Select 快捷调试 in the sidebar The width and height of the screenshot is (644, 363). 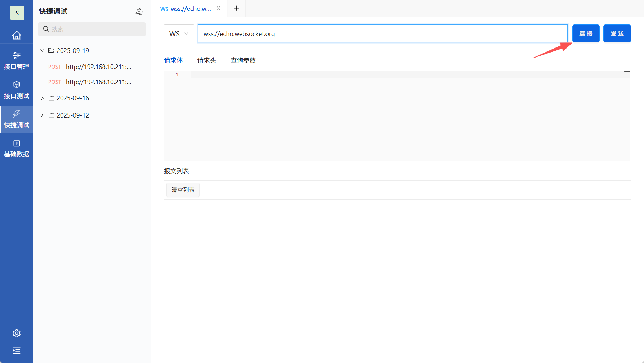coord(17,120)
